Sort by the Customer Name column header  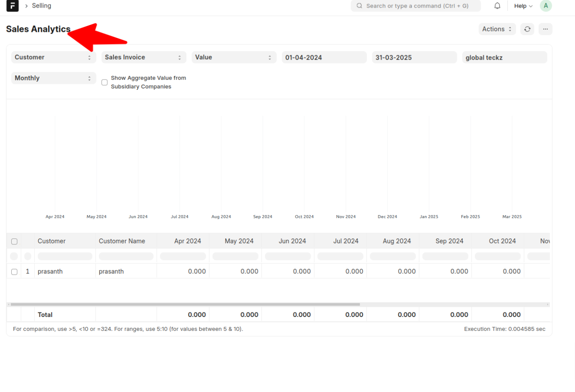coord(126,241)
